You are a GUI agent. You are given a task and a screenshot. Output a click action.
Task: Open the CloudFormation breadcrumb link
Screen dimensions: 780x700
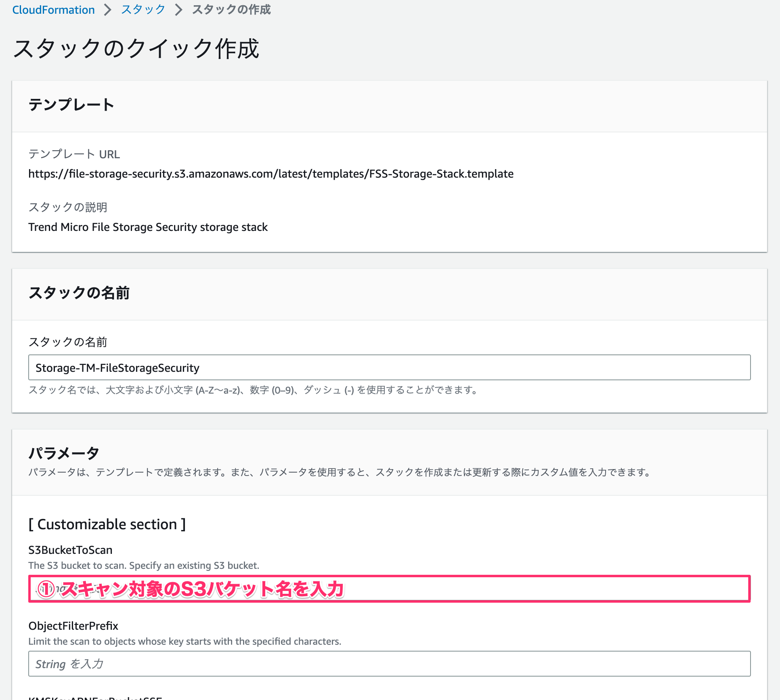53,9
